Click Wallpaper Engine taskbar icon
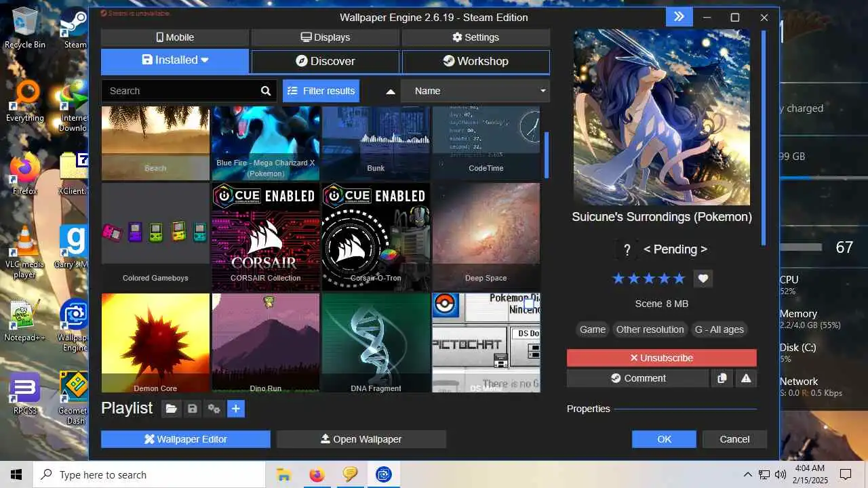The width and height of the screenshot is (868, 488). [384, 474]
